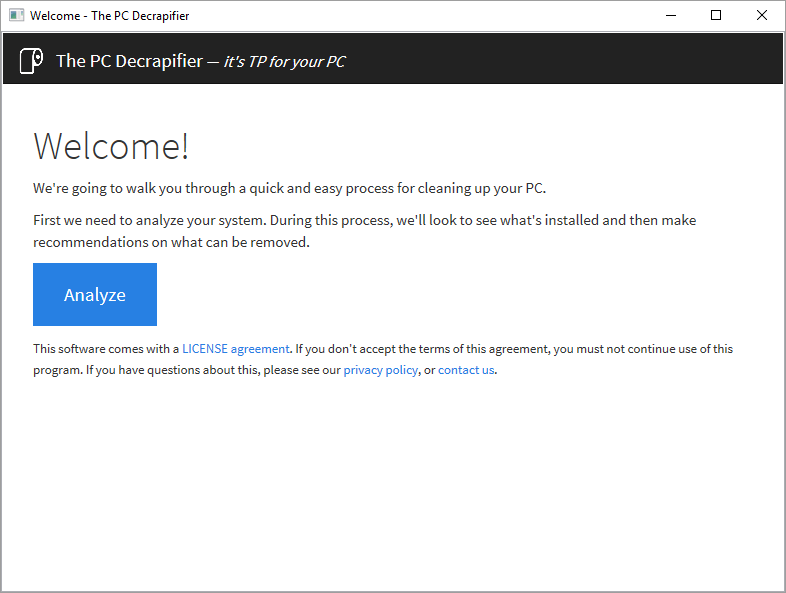Image resolution: width=786 pixels, height=593 pixels.
Task: Open the privacy policy link
Action: [x=380, y=370]
